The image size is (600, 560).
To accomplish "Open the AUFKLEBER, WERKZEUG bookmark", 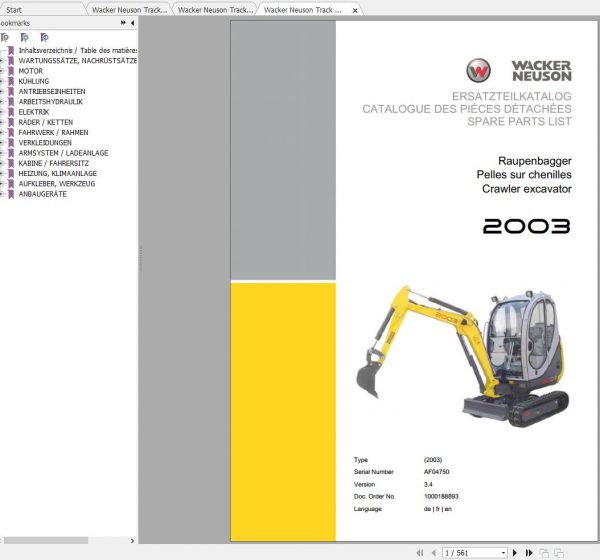I will coord(57,184).
